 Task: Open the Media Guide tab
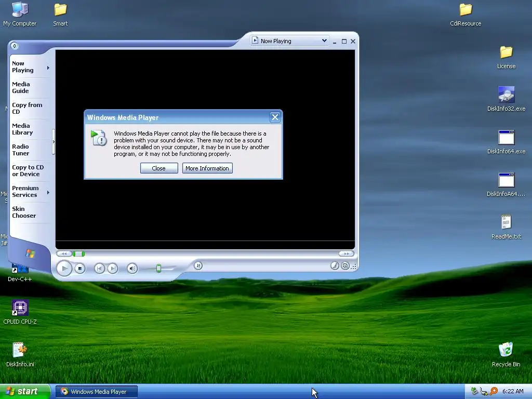pyautogui.click(x=21, y=87)
